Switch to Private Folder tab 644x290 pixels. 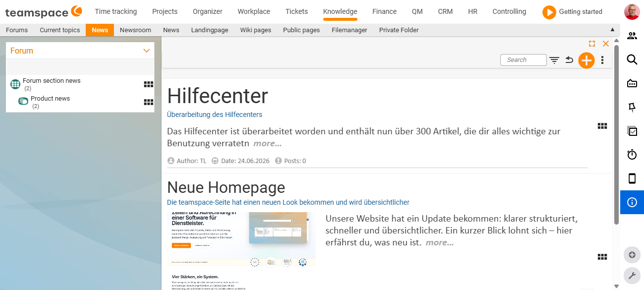[x=399, y=30]
